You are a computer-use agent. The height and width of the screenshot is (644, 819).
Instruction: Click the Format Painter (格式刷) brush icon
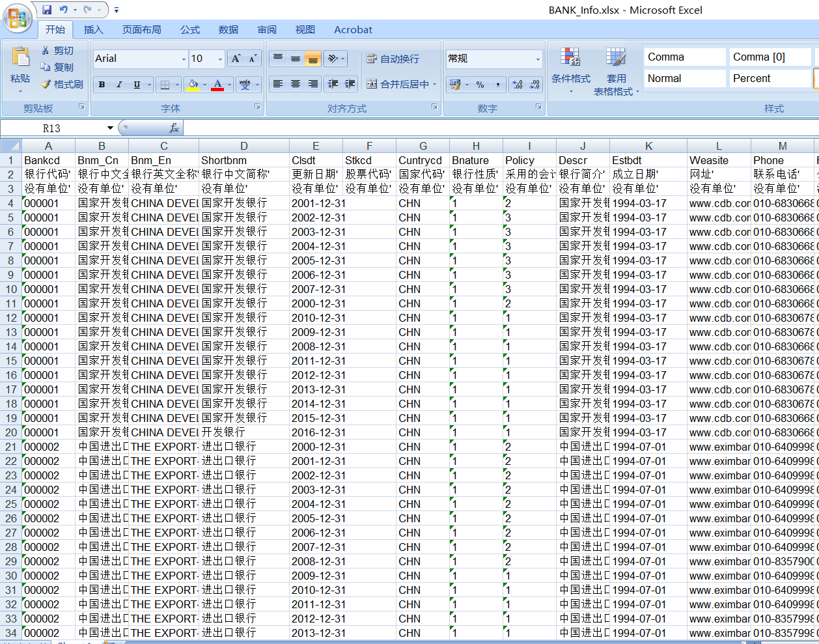point(46,84)
